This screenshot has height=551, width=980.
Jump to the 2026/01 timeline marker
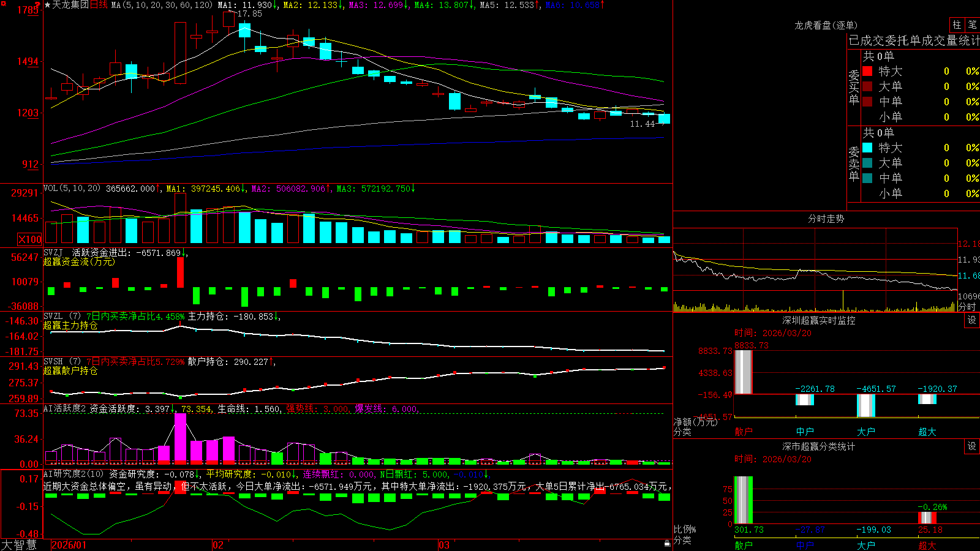click(69, 545)
